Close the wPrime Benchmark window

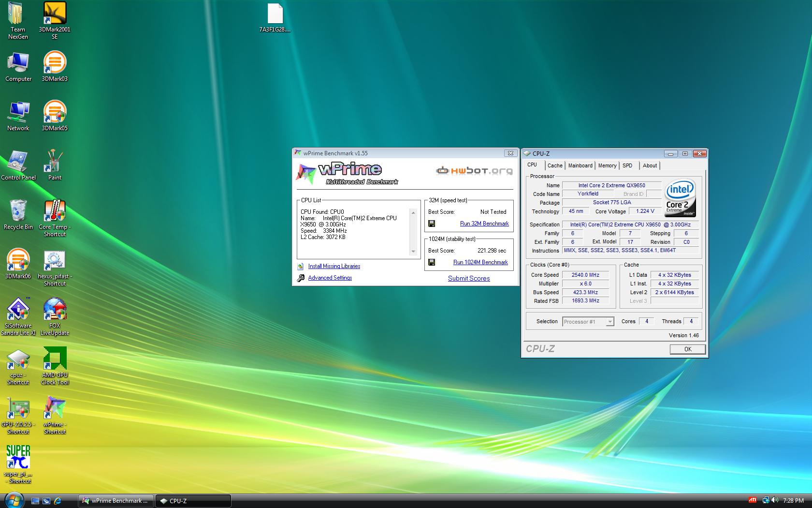tap(510, 153)
